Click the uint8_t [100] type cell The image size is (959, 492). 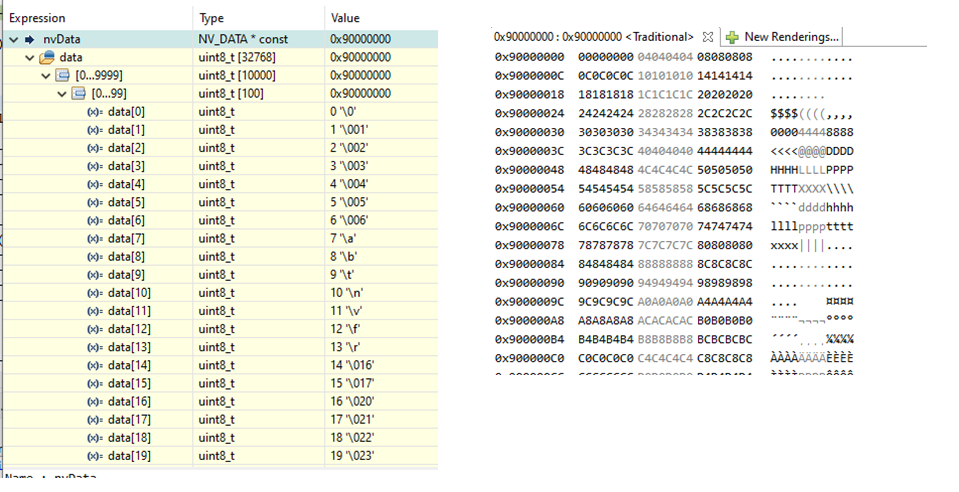[259, 94]
